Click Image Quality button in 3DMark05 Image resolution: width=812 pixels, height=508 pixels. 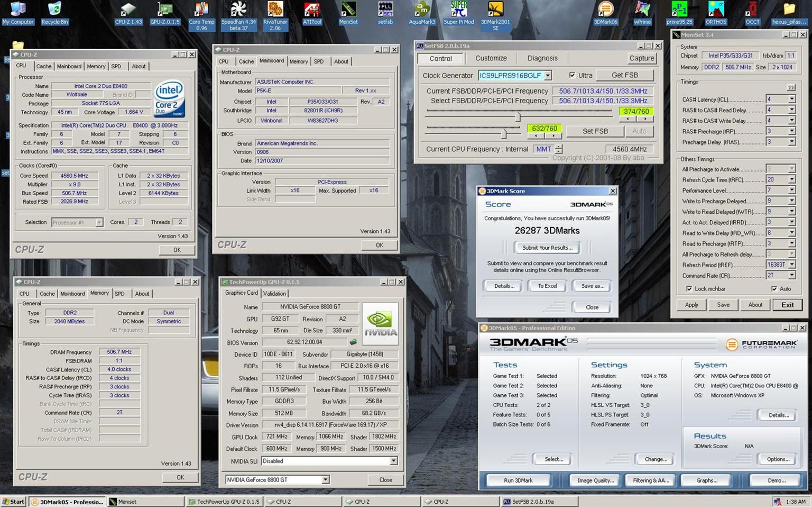596,480
